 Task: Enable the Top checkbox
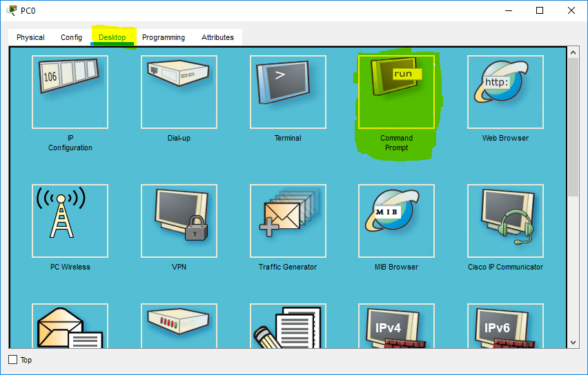point(12,360)
